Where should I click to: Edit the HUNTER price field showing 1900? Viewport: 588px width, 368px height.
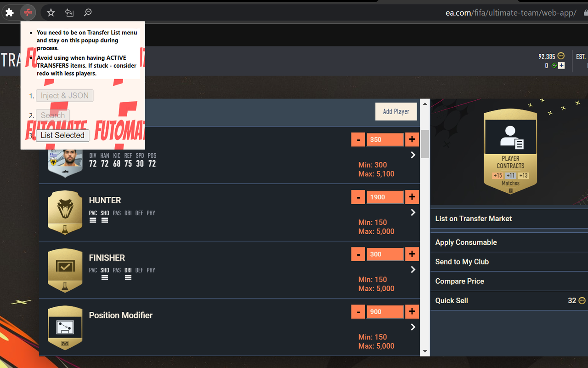click(385, 197)
